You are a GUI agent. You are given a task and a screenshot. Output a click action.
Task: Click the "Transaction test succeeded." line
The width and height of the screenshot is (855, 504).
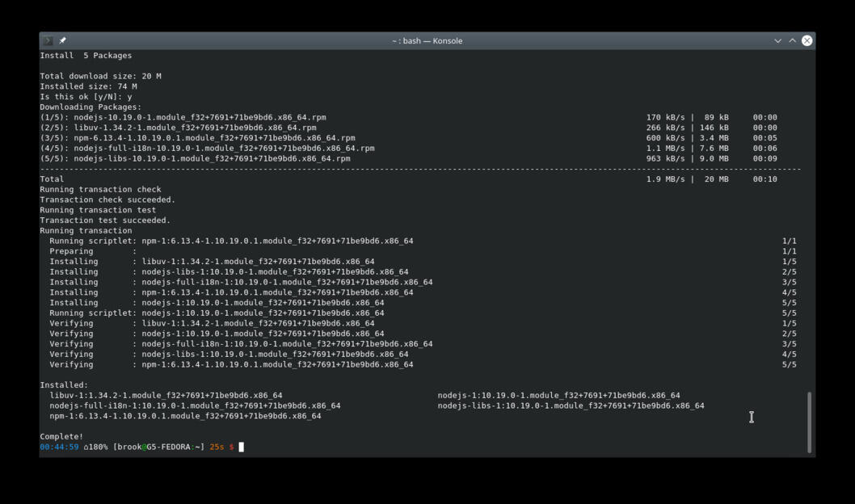click(x=105, y=220)
